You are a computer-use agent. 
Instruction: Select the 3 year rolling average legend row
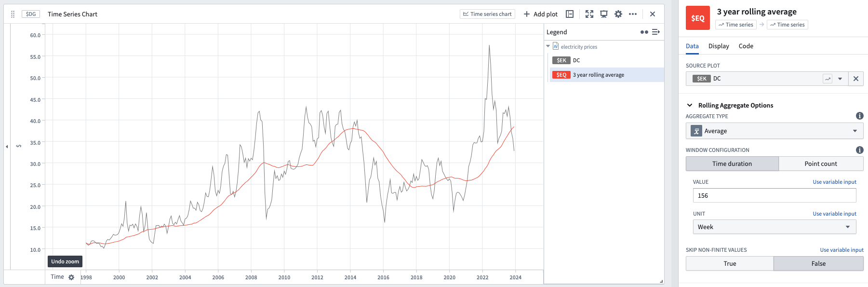click(x=607, y=75)
